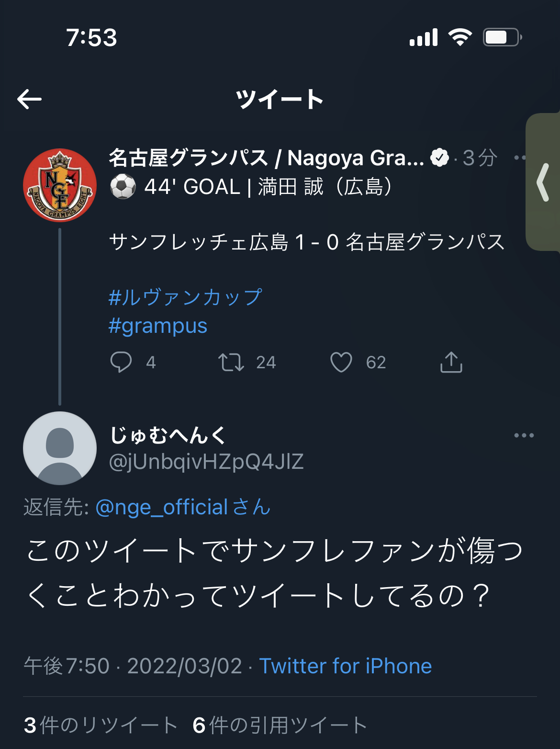
Task: Open more options on Grampus tweet
Action: click(520, 158)
